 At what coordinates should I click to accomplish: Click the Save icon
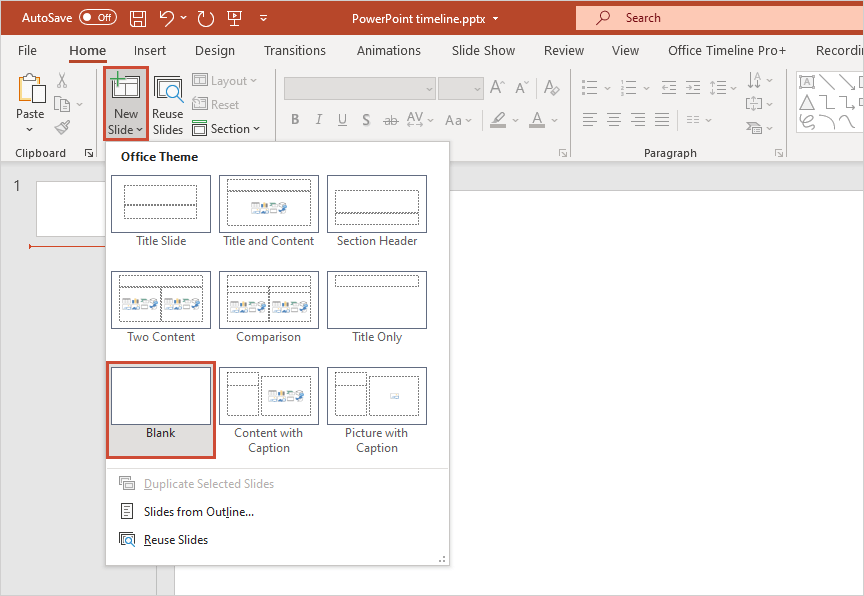[137, 17]
